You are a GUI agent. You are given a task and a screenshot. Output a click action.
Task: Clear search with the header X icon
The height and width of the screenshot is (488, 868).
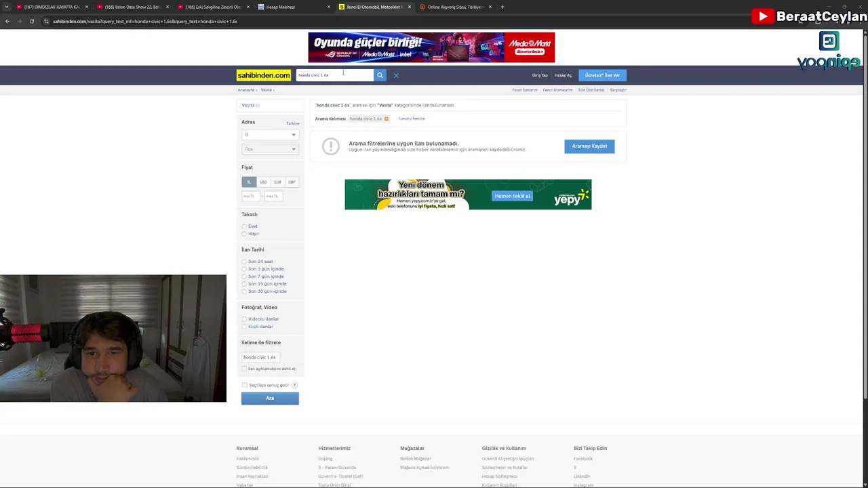[x=396, y=75]
